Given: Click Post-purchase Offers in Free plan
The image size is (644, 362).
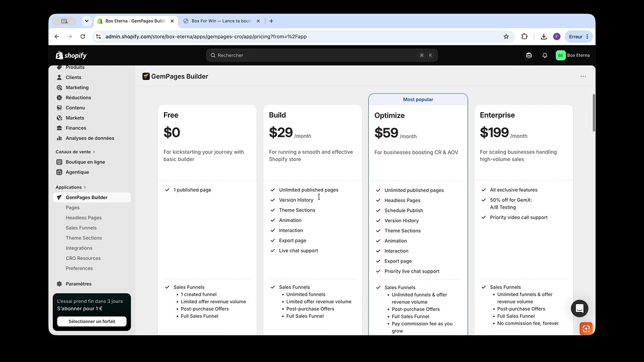Looking at the screenshot, I should point(204,309).
